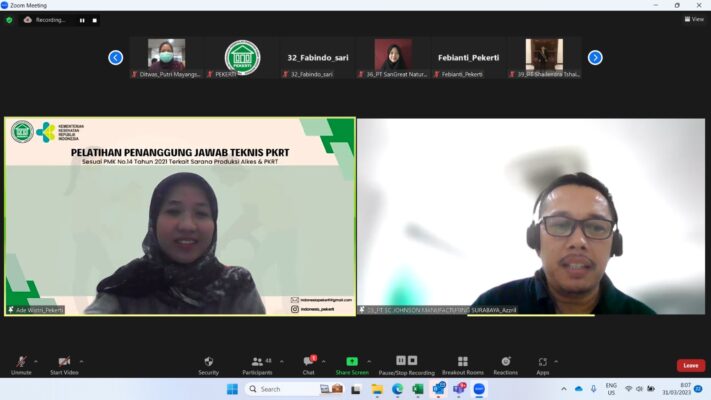Open the Apps panel
This screenshot has width=711, height=400.
click(542, 363)
